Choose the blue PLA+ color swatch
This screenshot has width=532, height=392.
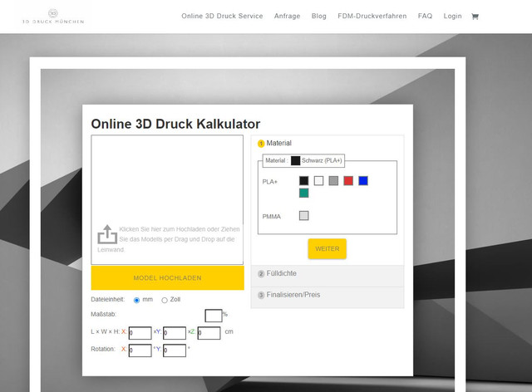click(x=363, y=181)
